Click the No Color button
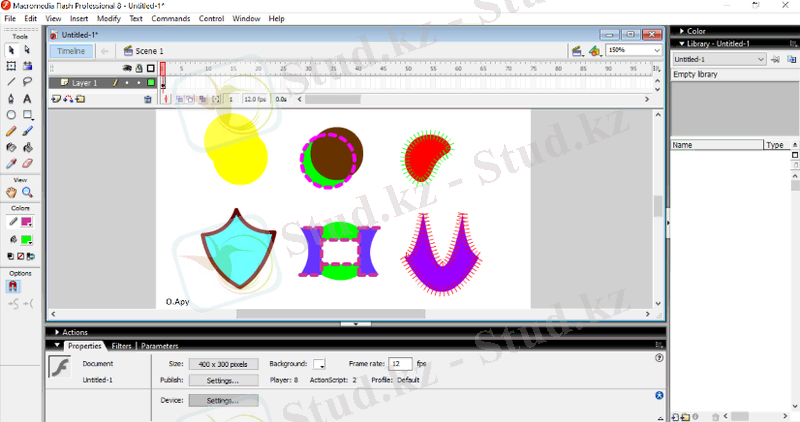Image resolution: width=800 pixels, height=422 pixels. tap(20, 256)
